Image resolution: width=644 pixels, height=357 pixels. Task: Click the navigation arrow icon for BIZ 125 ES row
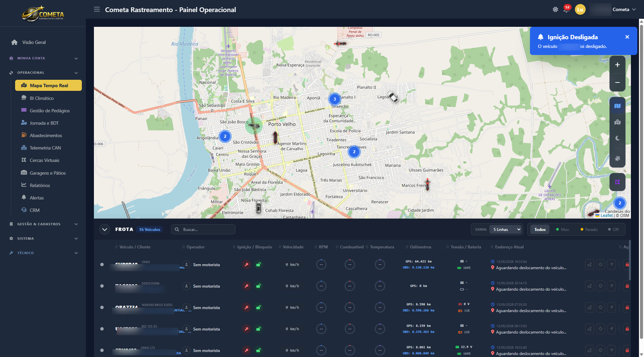611,329
